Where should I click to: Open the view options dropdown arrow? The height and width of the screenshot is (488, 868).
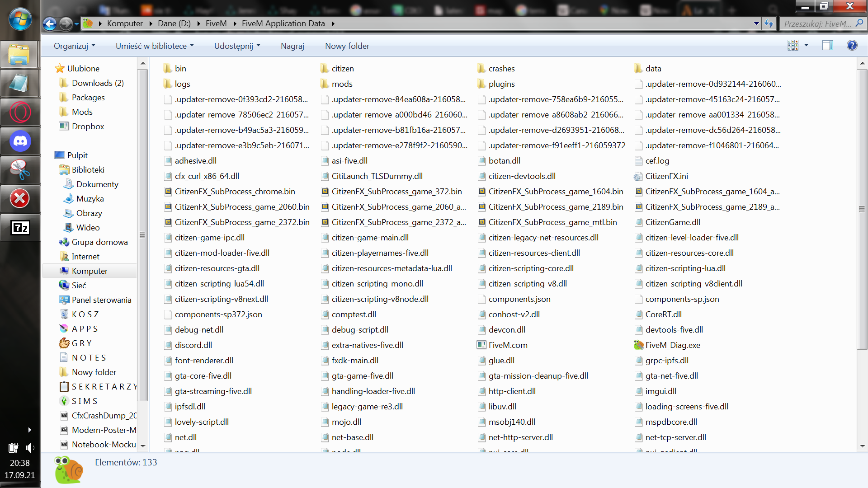coord(806,45)
